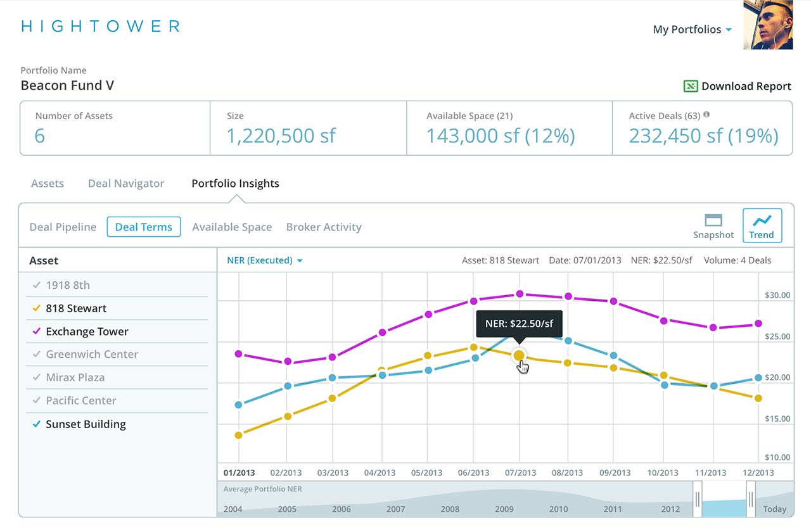The height and width of the screenshot is (532, 811).
Task: Click the 232,450 sf (19%) active deals value
Action: click(x=704, y=136)
